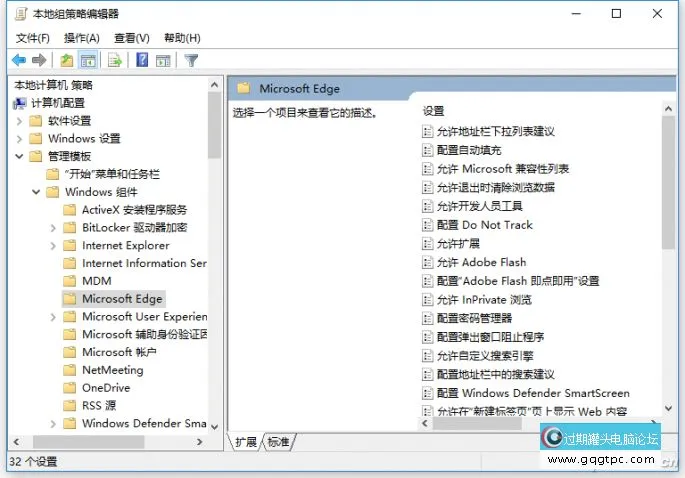Viewport: 685px width, 478px height.
Task: Expand the 软件设置 tree node
Action: pyautogui.click(x=20, y=121)
